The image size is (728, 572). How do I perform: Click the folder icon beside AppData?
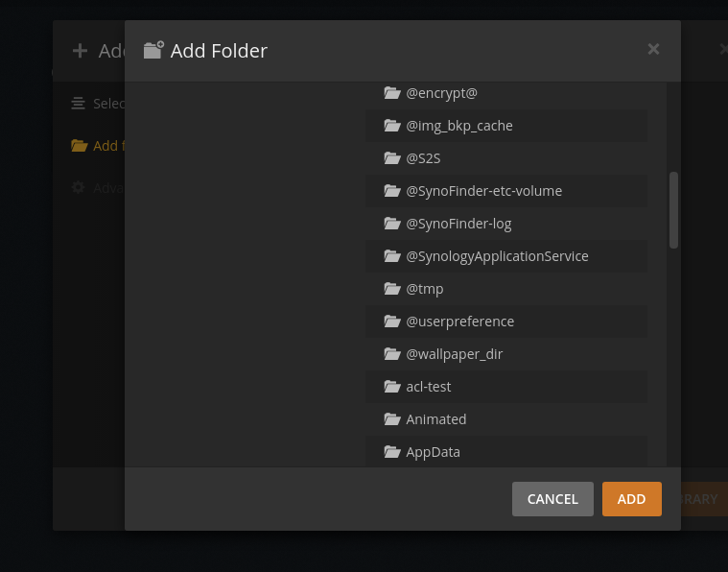(x=391, y=452)
